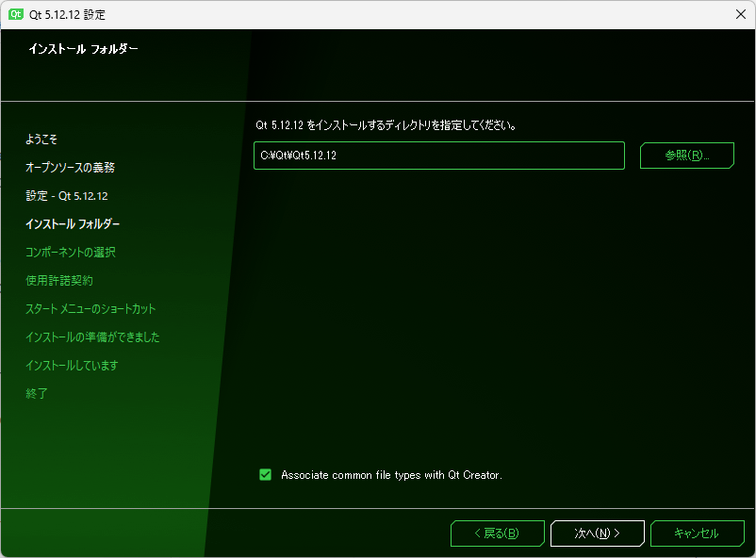Select インストールの準備ができました sidebar step
The width and height of the screenshot is (756, 558).
point(92,336)
